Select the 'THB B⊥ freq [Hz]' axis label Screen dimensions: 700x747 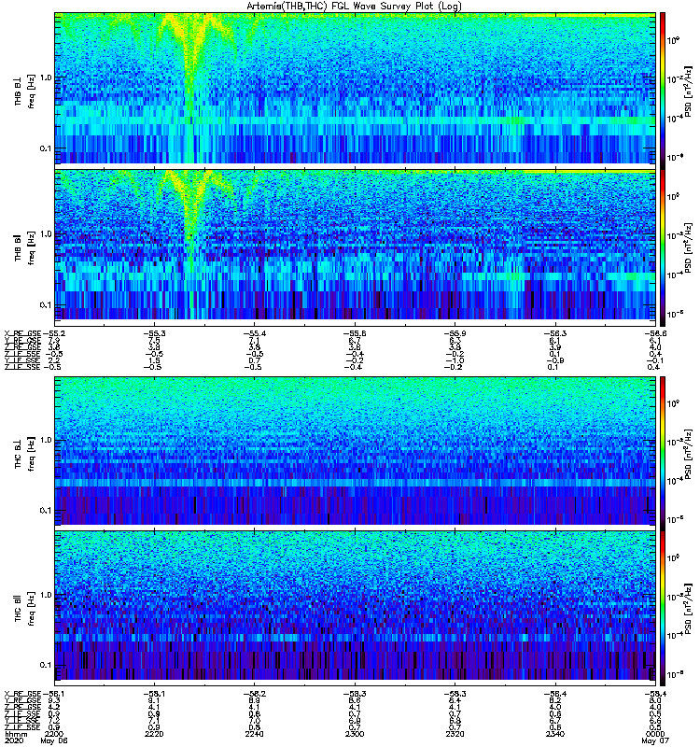24,91
